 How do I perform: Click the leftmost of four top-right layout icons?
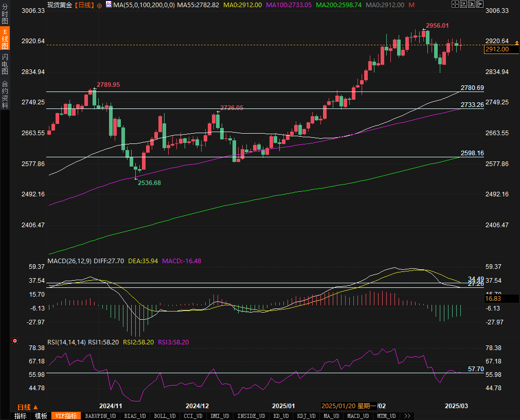(x=455, y=4)
